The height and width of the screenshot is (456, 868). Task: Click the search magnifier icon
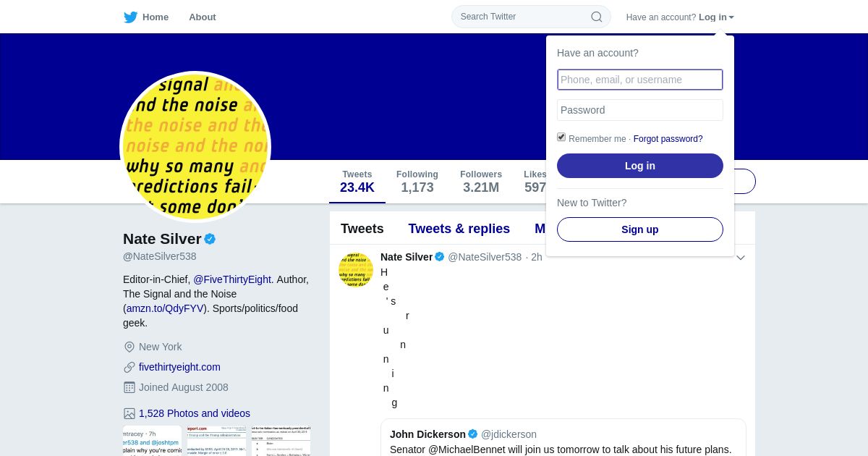pyautogui.click(x=597, y=17)
